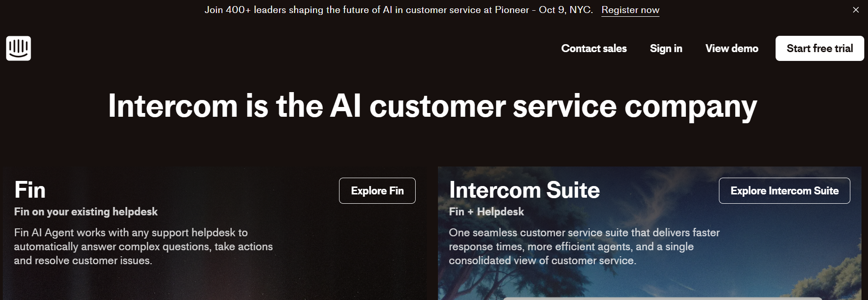Click the main AI customer service headline
The image size is (868, 300).
(432, 106)
